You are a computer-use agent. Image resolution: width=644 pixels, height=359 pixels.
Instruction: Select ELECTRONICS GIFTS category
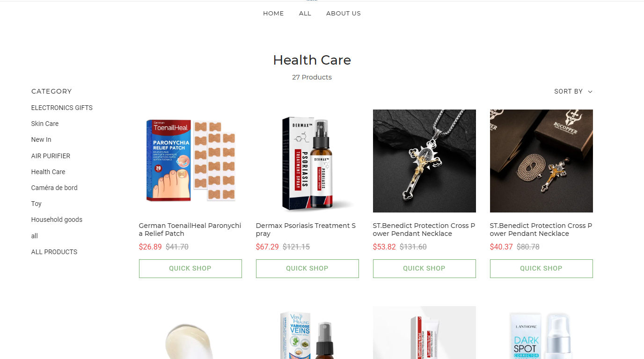[62, 108]
